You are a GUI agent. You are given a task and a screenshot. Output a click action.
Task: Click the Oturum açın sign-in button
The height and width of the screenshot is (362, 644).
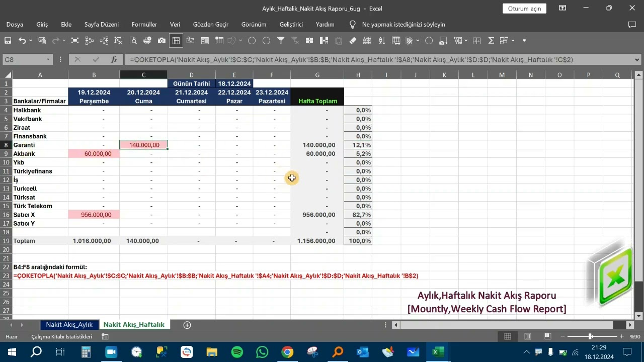524,9
